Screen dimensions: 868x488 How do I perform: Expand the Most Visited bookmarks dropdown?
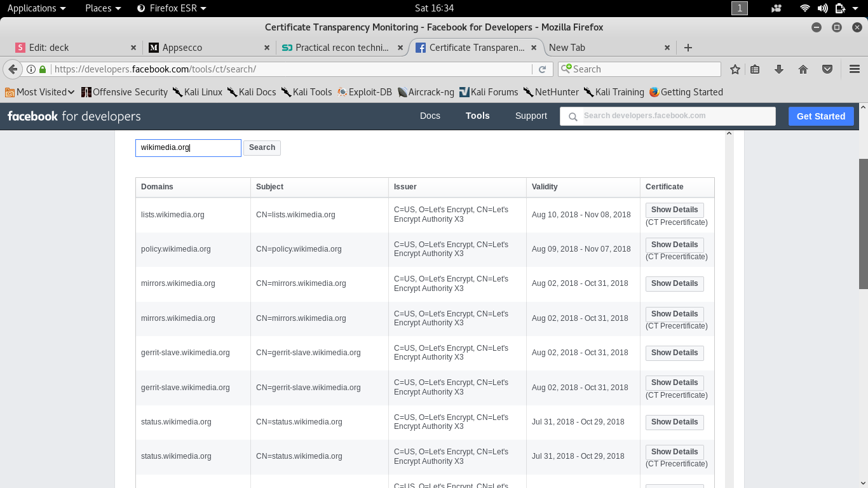pos(40,92)
